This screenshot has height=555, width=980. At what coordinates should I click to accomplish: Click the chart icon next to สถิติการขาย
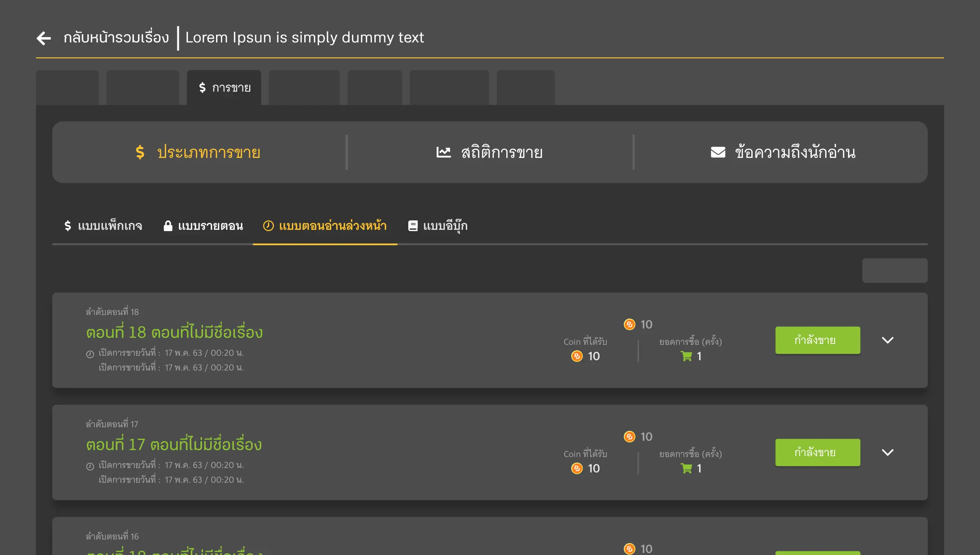[443, 152]
